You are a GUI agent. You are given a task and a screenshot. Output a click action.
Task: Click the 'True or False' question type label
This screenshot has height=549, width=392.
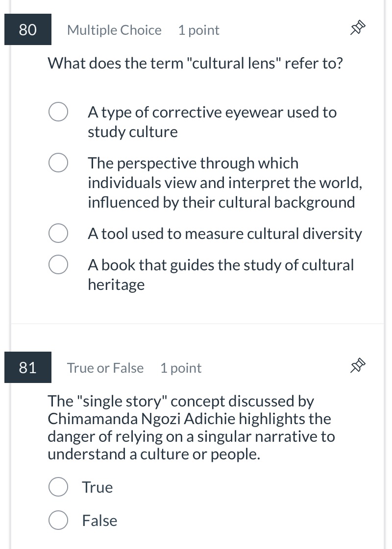105,368
